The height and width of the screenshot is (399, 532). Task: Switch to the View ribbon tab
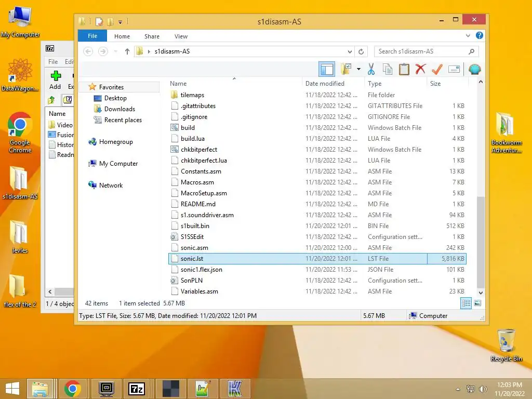tap(181, 36)
